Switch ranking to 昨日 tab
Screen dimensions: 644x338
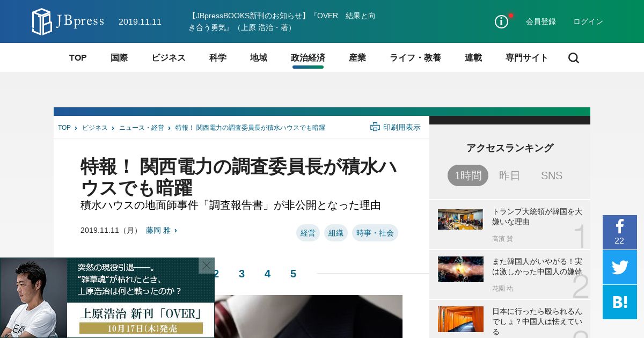(x=510, y=175)
